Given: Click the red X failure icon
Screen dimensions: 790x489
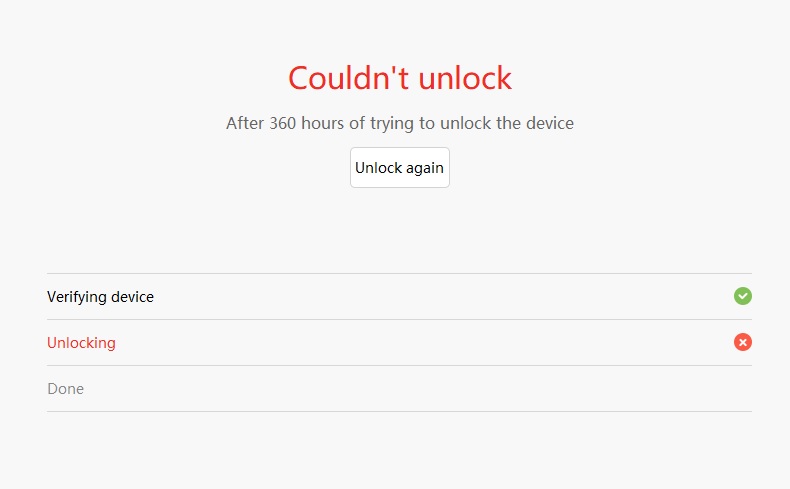Looking at the screenshot, I should [742, 342].
